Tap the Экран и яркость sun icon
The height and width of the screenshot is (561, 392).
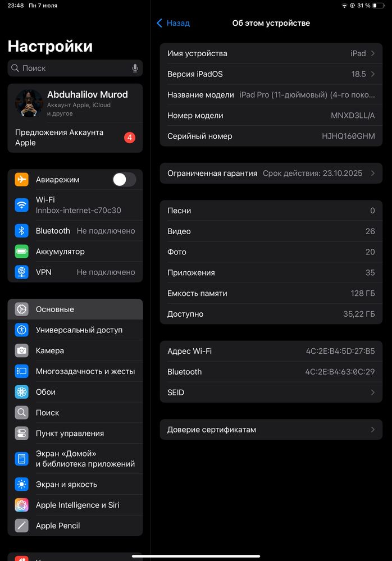21,485
